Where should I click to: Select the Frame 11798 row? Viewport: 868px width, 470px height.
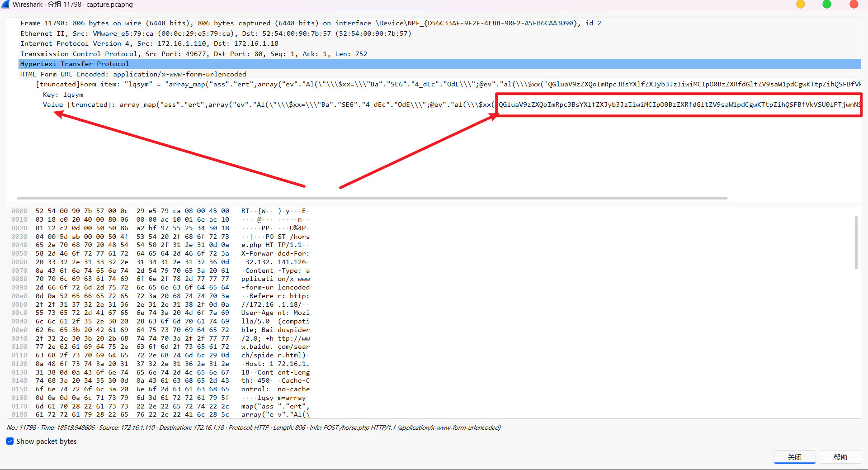(x=439, y=23)
